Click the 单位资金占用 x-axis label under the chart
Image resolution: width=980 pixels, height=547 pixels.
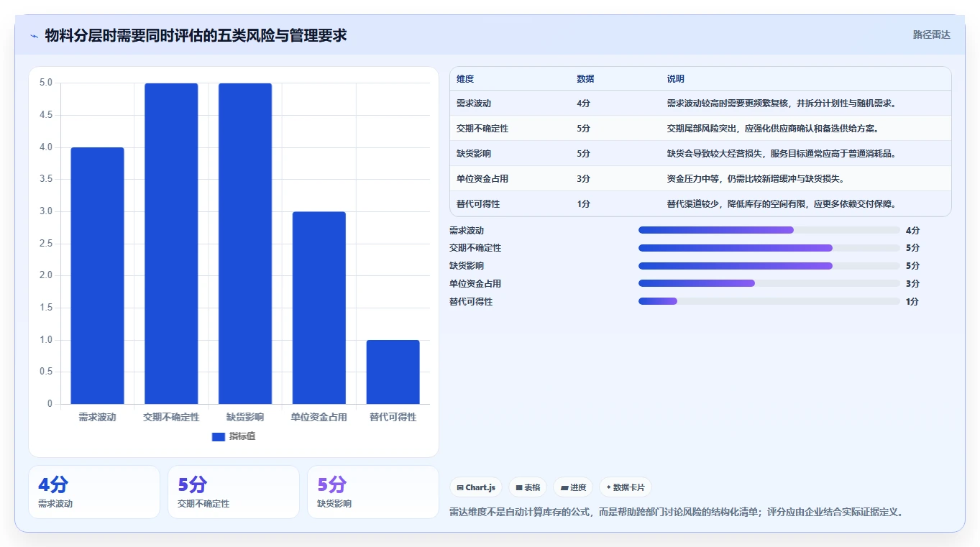pos(319,417)
